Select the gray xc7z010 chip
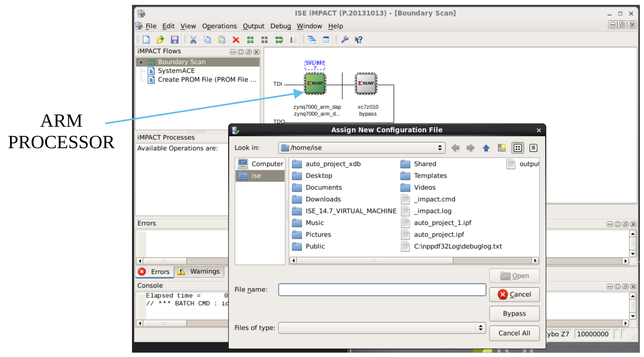The height and width of the screenshot is (357, 644). 366,84
